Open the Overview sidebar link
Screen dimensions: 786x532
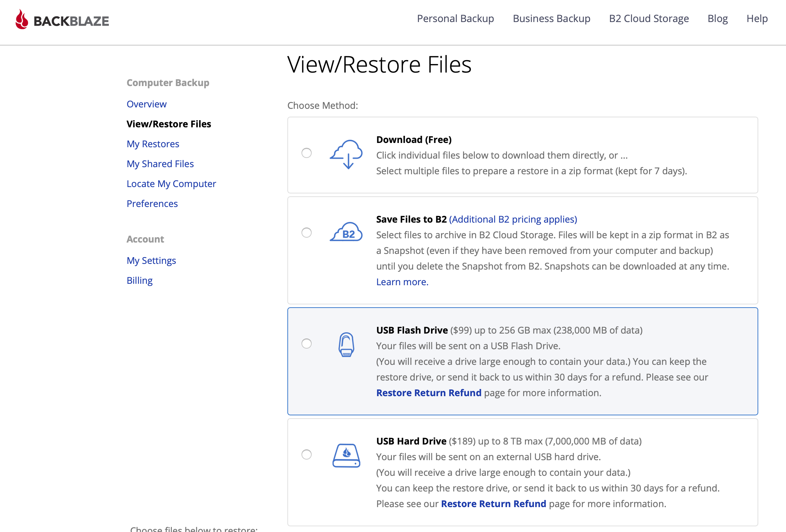point(147,104)
